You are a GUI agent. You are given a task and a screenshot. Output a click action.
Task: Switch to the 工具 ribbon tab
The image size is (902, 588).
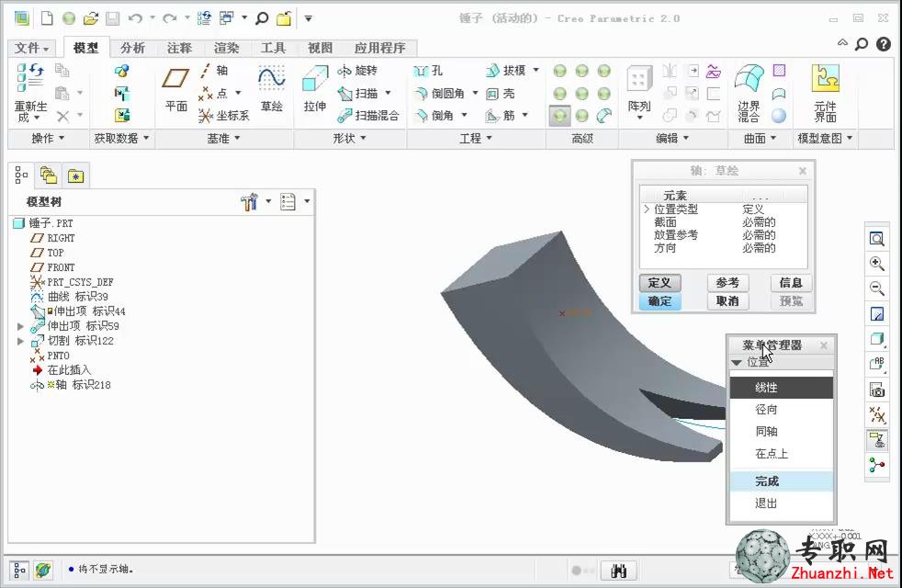point(273,48)
